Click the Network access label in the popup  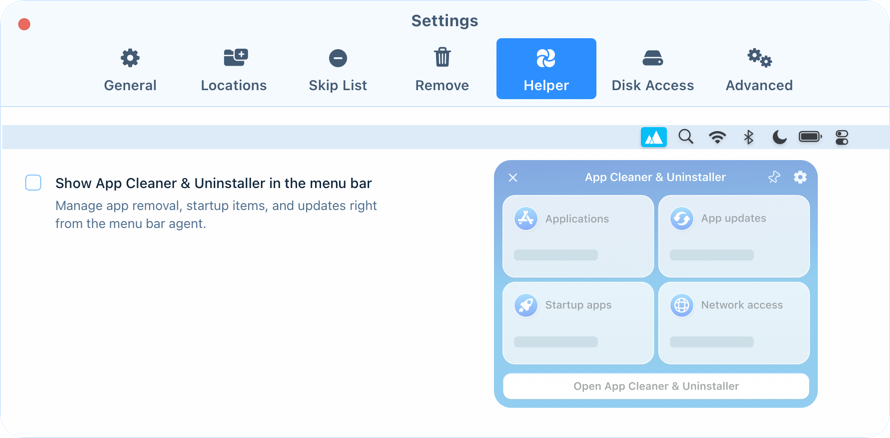pos(742,305)
